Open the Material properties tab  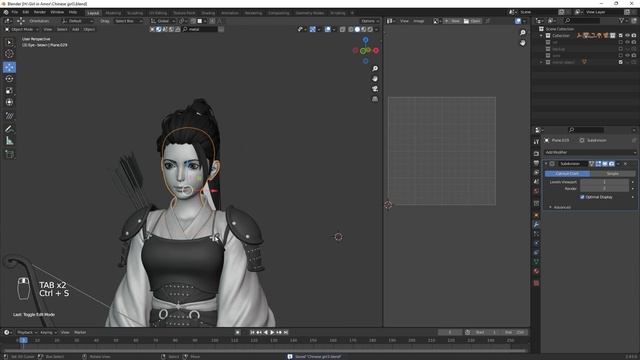536,271
